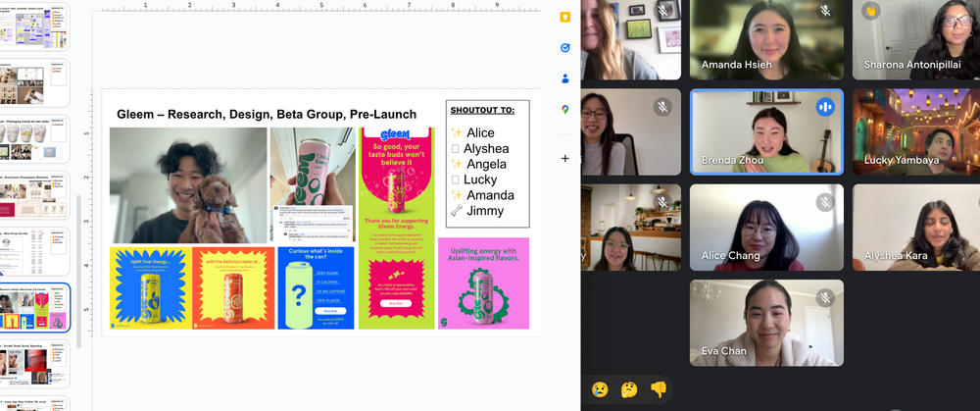Send the crying face reaction
The image size is (980, 411).
click(x=600, y=389)
